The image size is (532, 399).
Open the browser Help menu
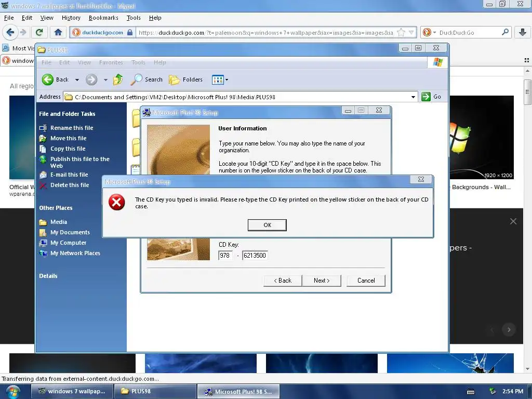(x=155, y=18)
